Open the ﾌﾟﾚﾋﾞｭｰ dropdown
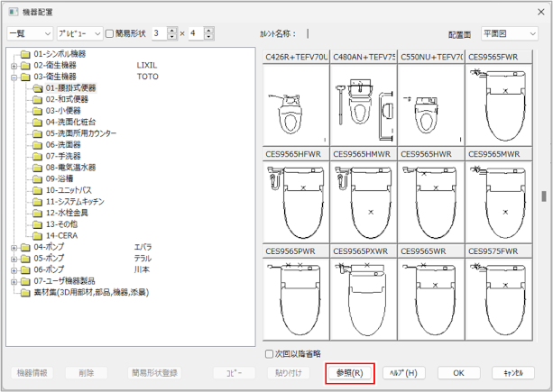 [78, 33]
